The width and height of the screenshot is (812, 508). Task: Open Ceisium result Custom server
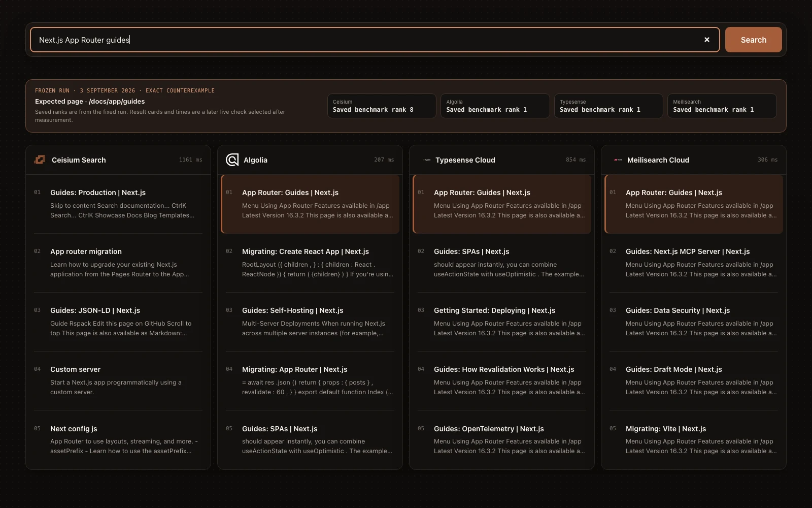[x=118, y=381]
